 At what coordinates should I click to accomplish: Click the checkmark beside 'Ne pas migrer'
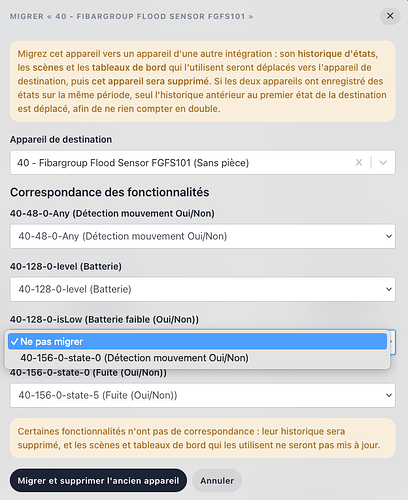click(x=14, y=342)
